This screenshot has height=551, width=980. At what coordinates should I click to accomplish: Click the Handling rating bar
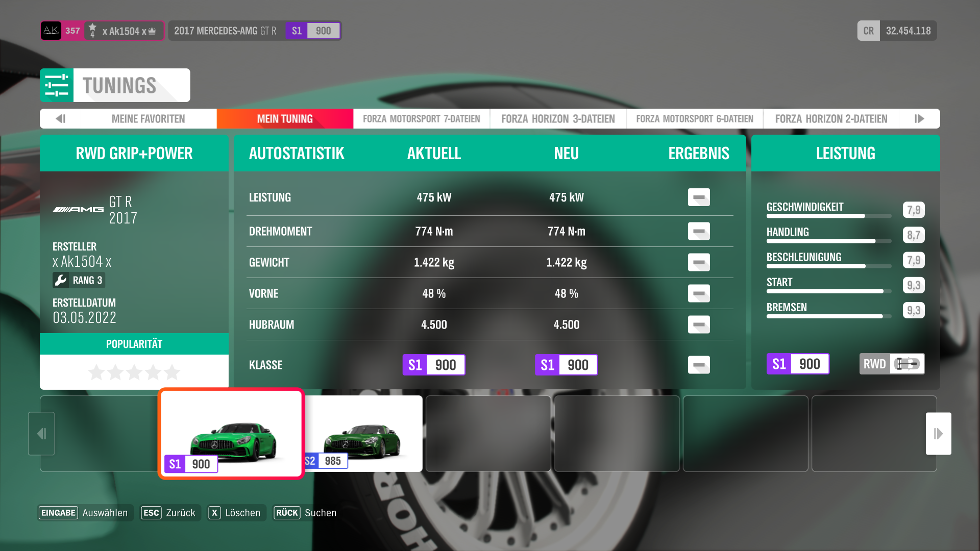pos(828,241)
